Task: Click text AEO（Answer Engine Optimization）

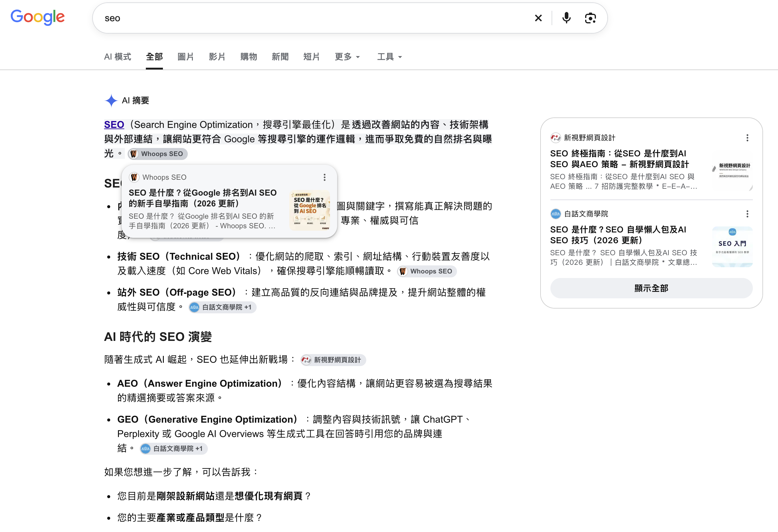Action: click(x=200, y=384)
